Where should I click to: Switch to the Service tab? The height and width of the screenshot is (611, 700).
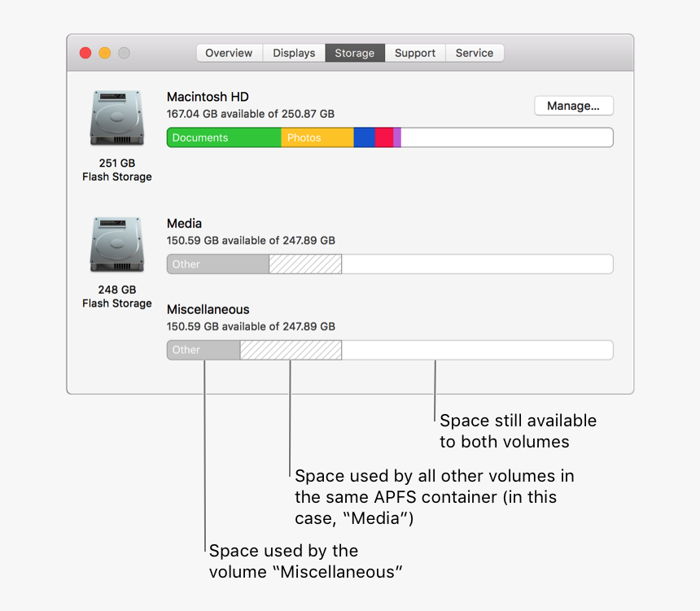(475, 52)
